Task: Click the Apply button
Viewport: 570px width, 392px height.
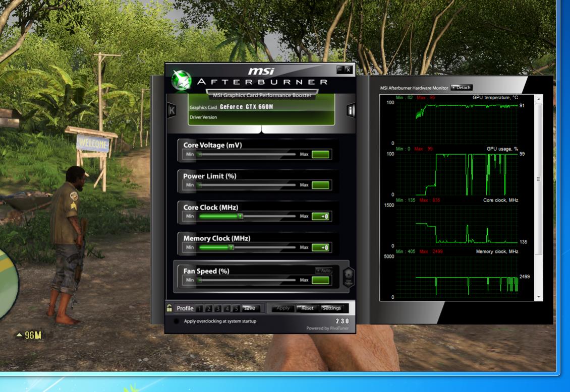Action: (283, 308)
